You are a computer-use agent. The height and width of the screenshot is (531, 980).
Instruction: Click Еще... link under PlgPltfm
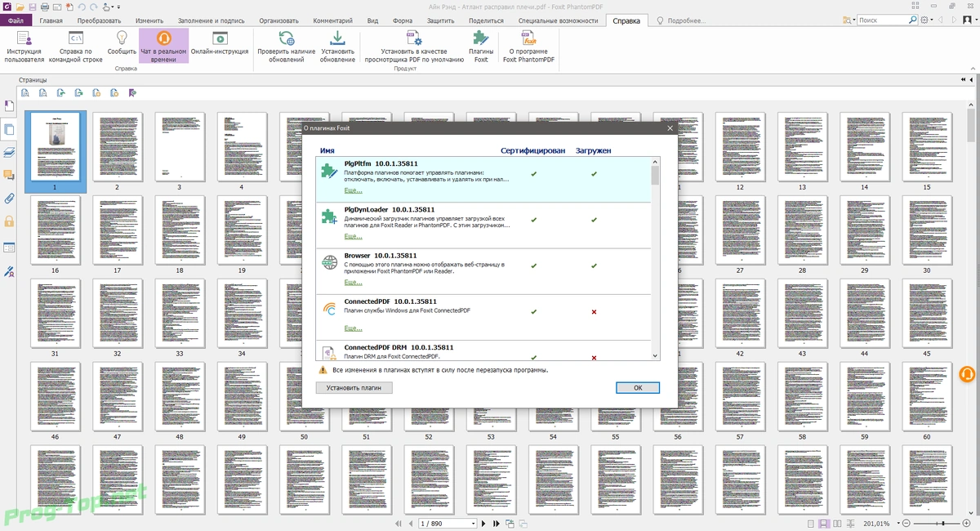(353, 190)
